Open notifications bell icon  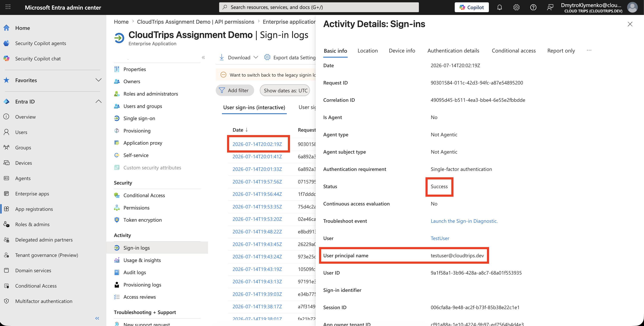pyautogui.click(x=500, y=7)
